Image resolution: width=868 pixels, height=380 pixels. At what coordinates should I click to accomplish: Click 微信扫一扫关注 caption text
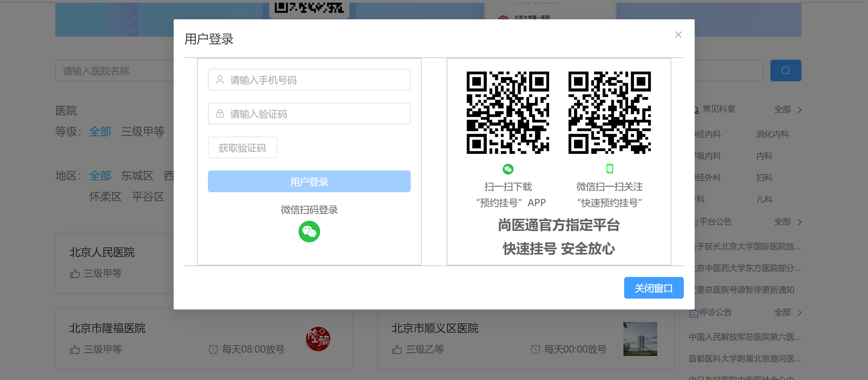pyautogui.click(x=610, y=186)
